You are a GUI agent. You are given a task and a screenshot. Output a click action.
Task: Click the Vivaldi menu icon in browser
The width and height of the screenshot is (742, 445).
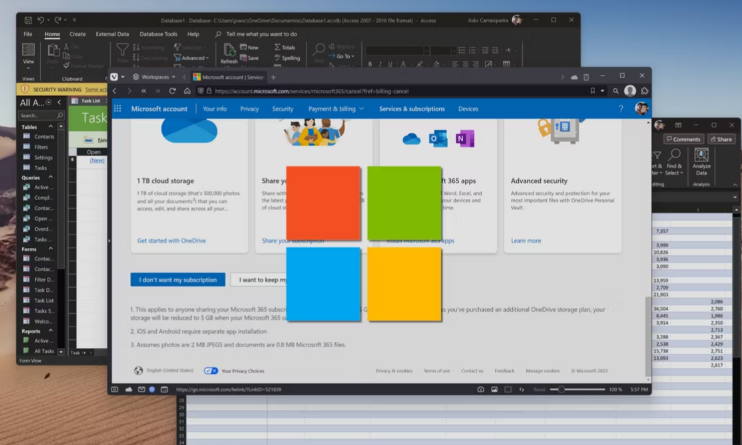tap(114, 77)
